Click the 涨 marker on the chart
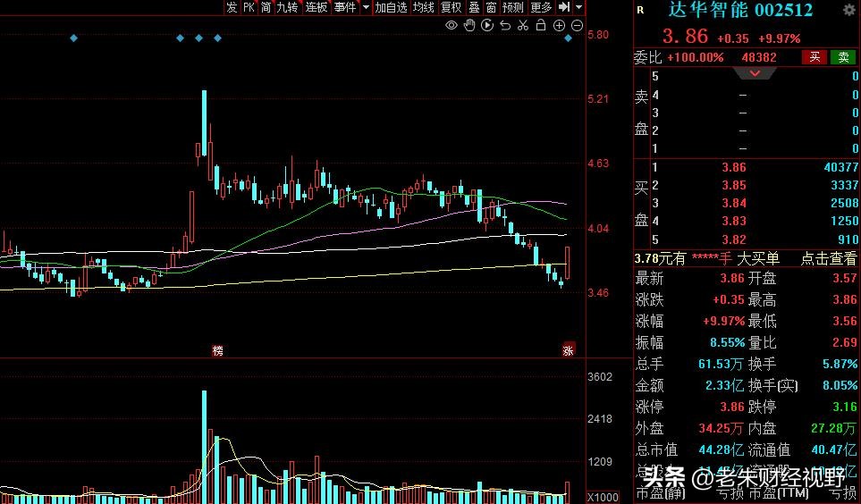The height and width of the screenshot is (504, 861). [x=569, y=349]
